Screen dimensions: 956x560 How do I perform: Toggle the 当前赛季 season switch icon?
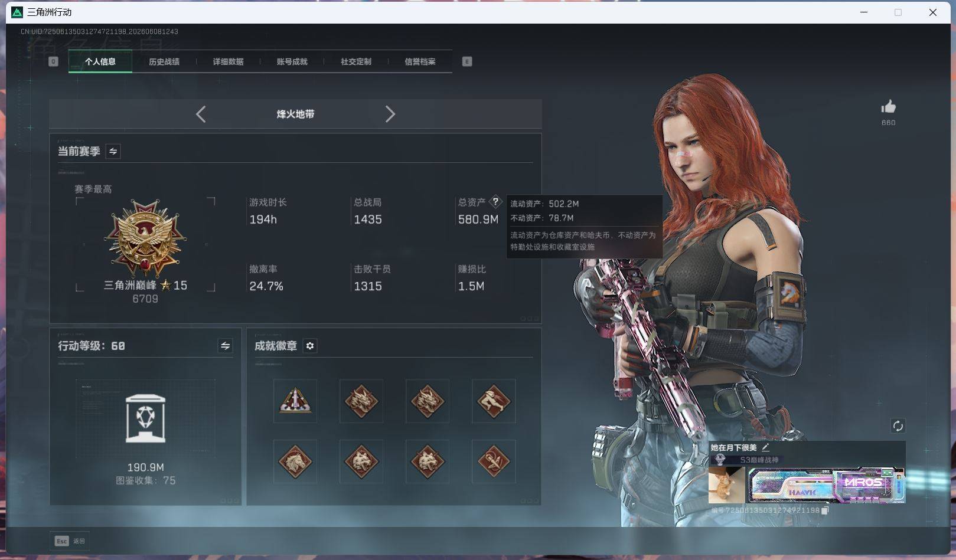[113, 152]
